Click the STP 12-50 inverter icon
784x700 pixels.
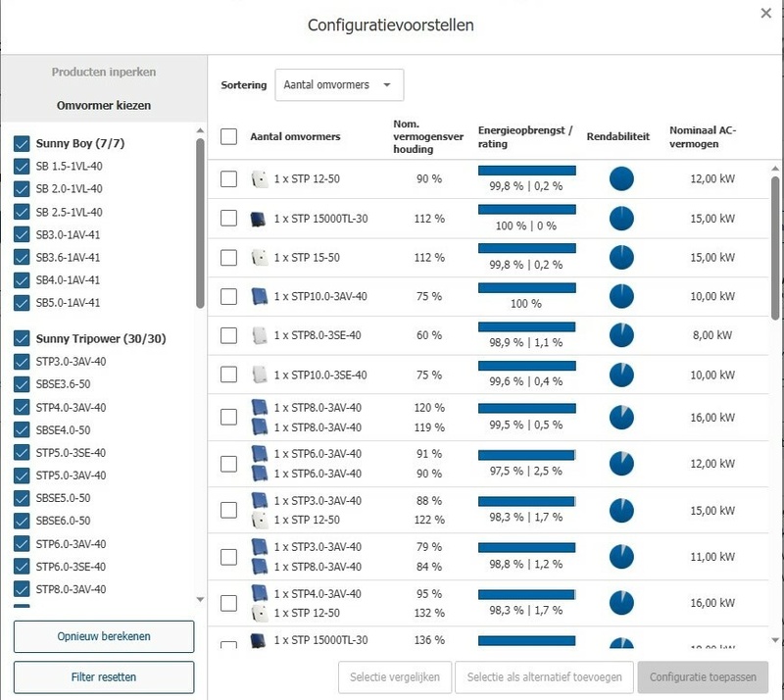(260, 179)
